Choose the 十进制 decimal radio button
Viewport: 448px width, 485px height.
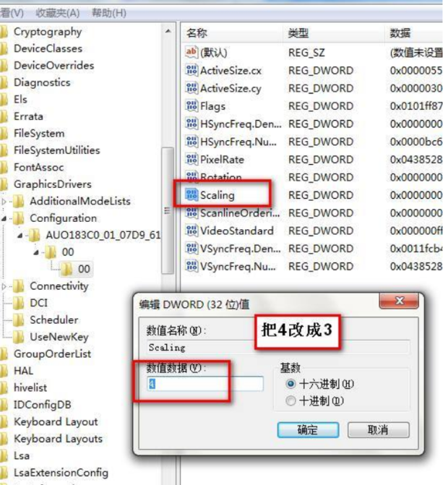click(290, 401)
